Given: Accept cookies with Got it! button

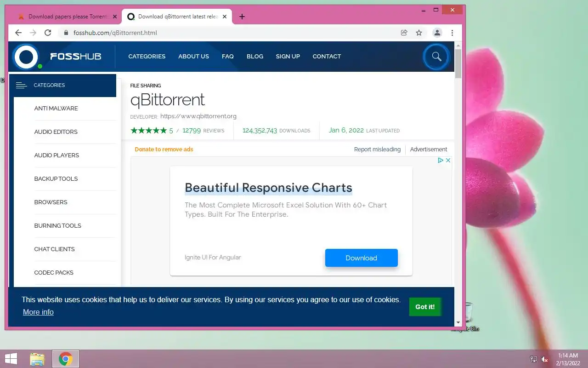Looking at the screenshot, I should [425, 307].
